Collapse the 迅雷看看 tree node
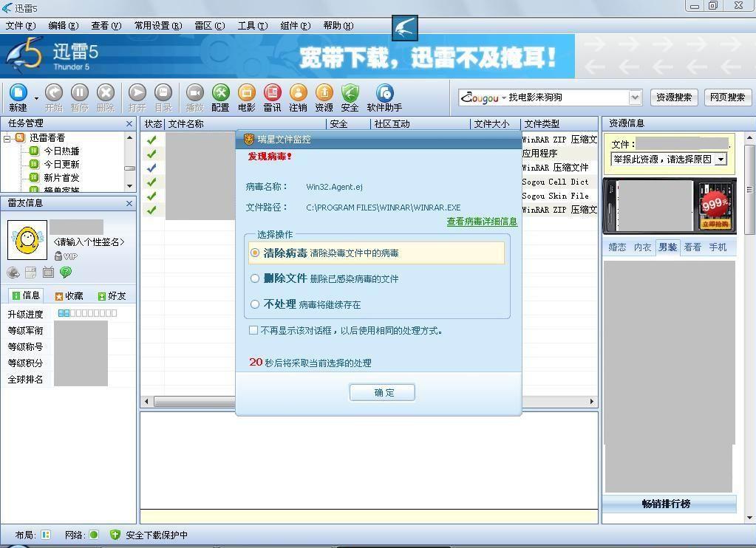 point(7,139)
